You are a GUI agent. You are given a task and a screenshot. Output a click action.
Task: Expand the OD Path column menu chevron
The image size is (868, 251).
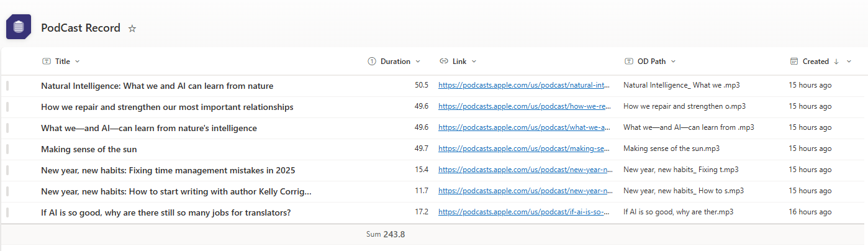pyautogui.click(x=673, y=62)
